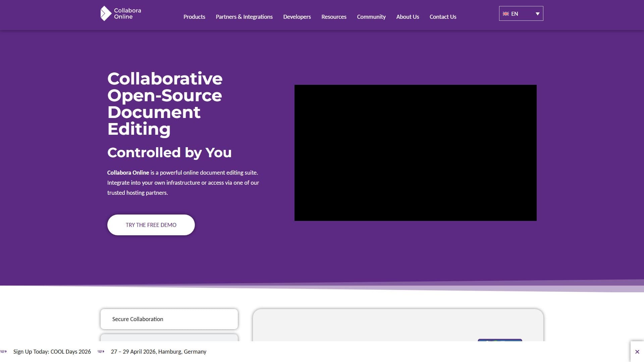The height and width of the screenshot is (362, 644).
Task: Click arrow icon before 27 – 29 April
Action: [x=101, y=352]
